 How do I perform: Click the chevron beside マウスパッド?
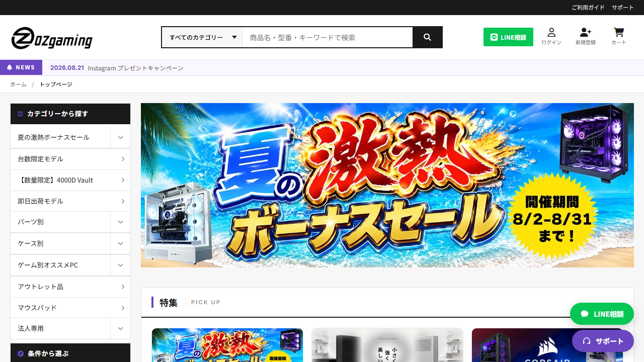[123, 308]
